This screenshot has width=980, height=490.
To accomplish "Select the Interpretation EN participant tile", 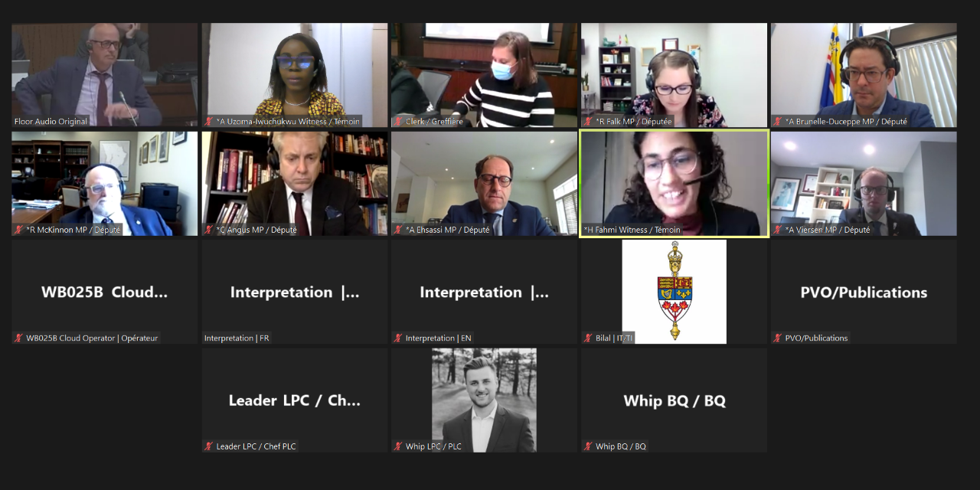I will 484,292.
